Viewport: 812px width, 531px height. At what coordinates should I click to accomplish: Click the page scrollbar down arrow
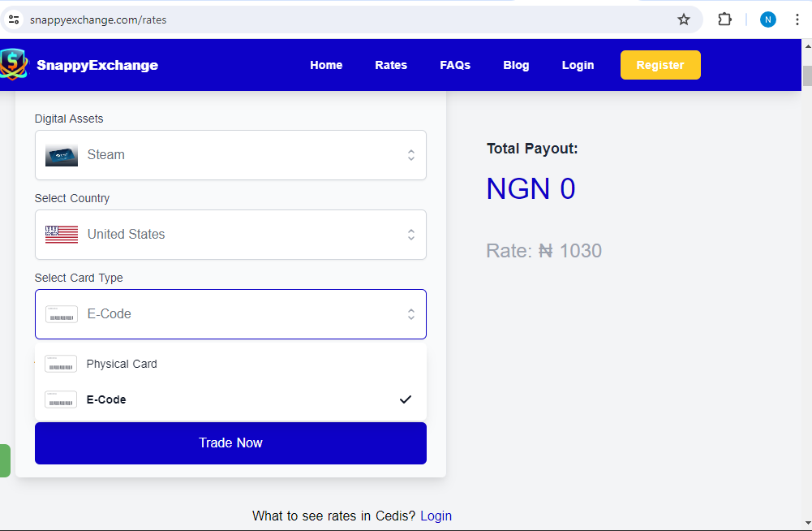tap(807, 523)
